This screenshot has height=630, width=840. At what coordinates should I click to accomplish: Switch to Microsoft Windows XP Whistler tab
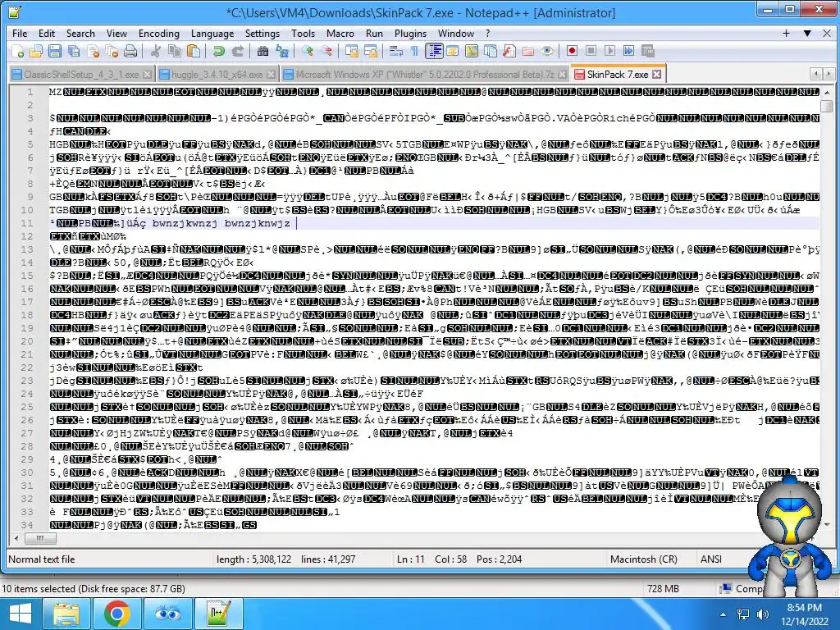click(425, 75)
